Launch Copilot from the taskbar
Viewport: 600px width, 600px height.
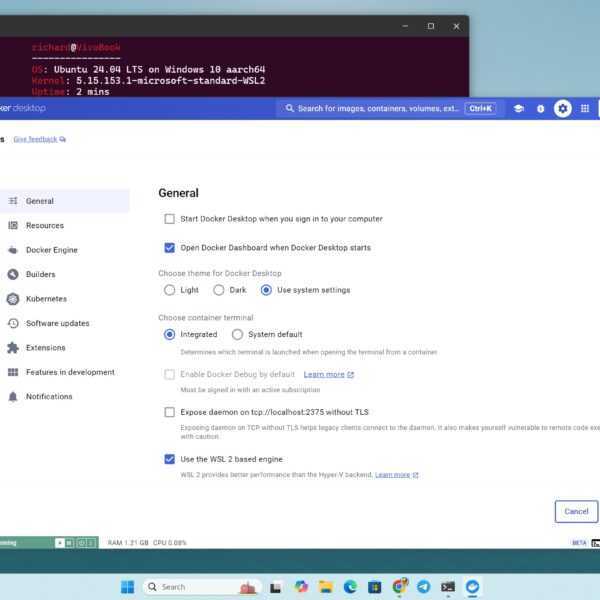301,587
